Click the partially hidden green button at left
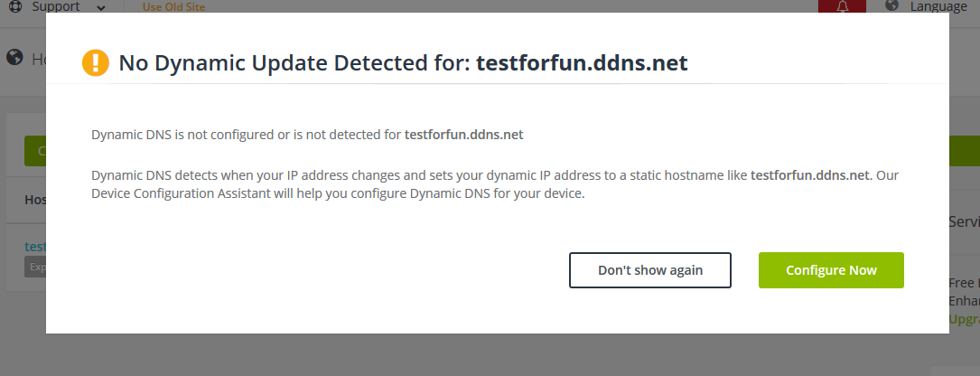The image size is (980, 376). tap(35, 151)
